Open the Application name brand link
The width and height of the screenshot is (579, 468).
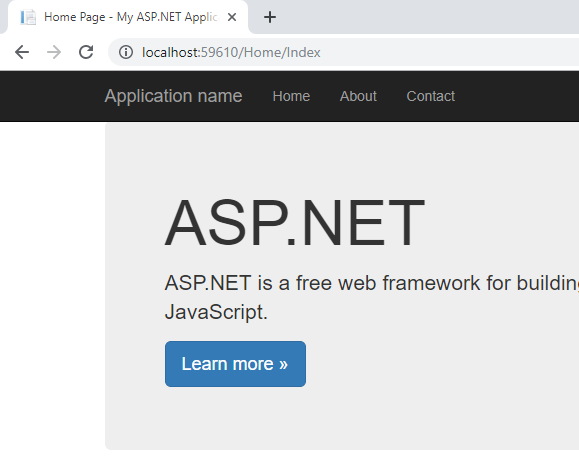[173, 96]
